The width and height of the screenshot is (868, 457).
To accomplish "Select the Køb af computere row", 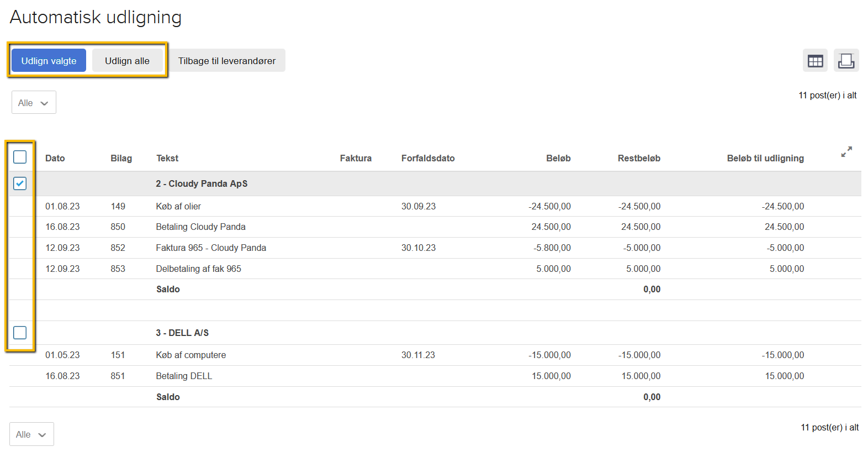I will (x=190, y=355).
